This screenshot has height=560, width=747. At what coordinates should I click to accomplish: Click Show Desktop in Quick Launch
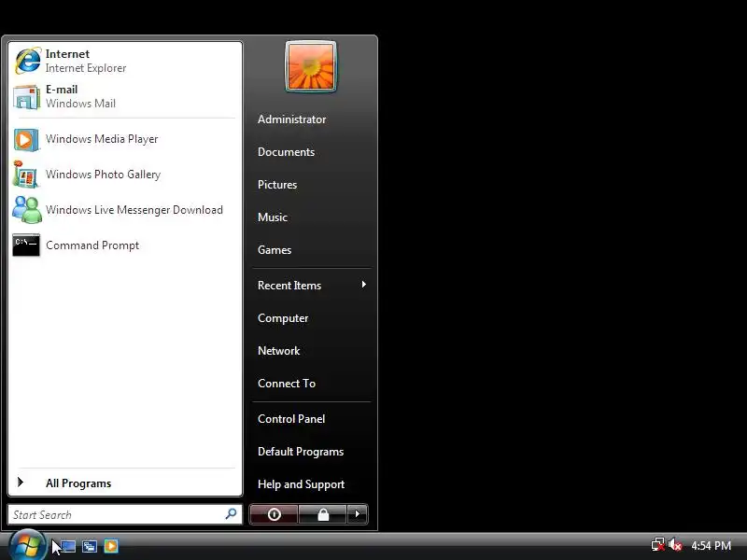click(67, 546)
